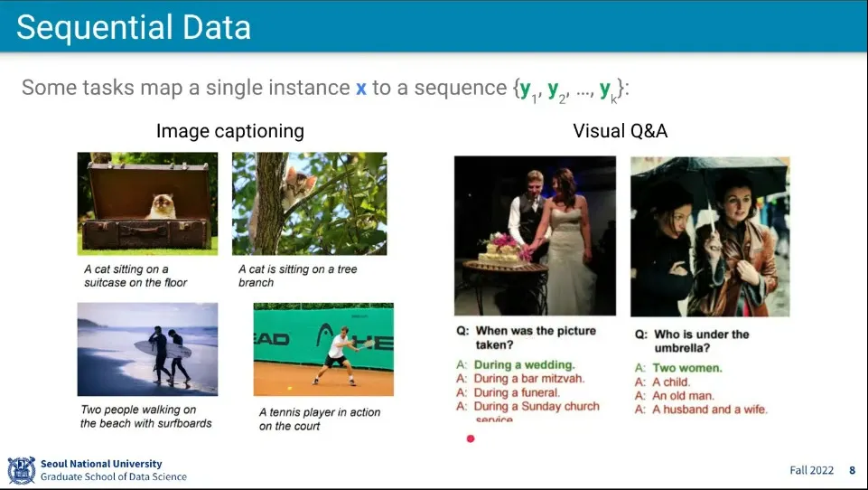Select the cat on tree branch photo
Image resolution: width=868 pixels, height=490 pixels.
[310, 203]
